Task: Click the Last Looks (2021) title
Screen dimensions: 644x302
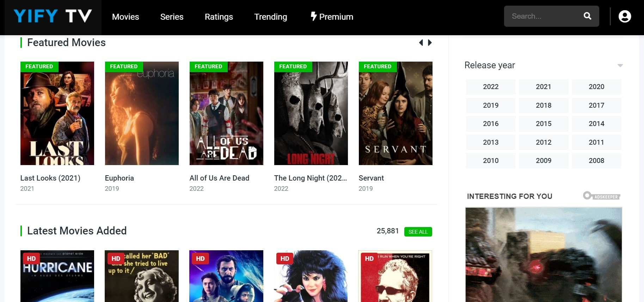Action: click(50, 178)
